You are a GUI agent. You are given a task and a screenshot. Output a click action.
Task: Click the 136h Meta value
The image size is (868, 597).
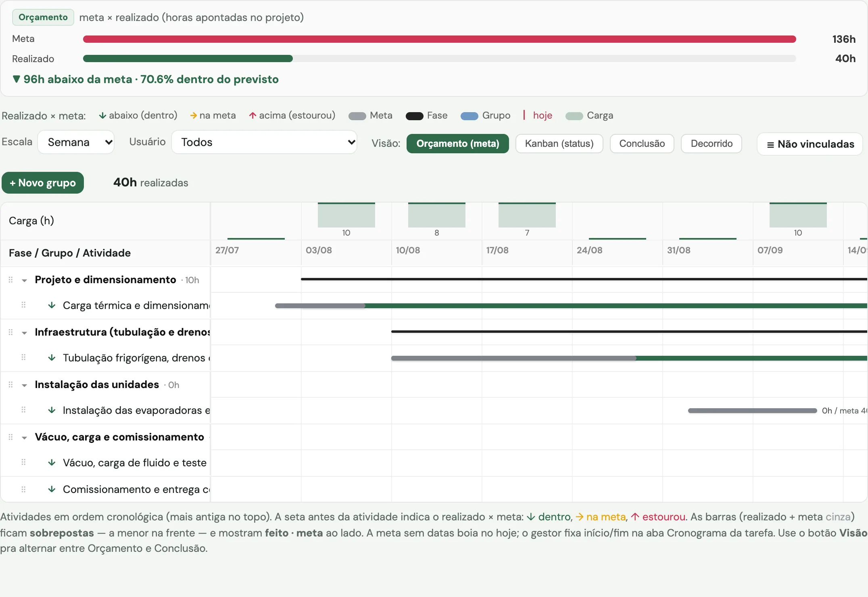[x=844, y=39]
